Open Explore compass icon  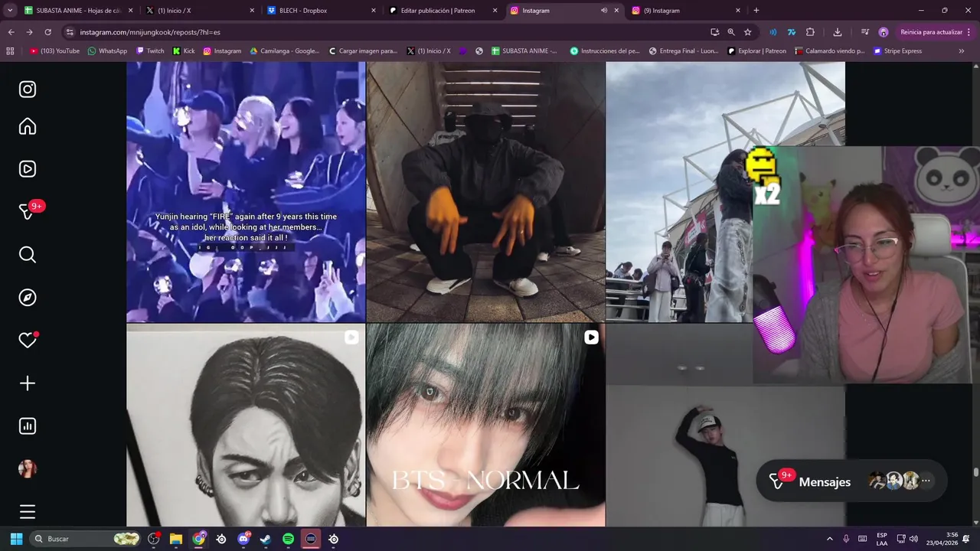28,298
